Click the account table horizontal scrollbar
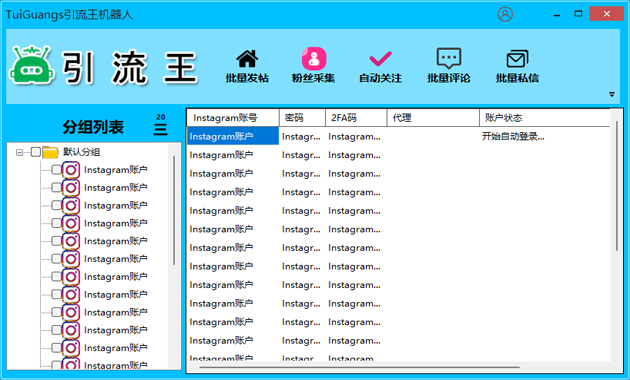 (359, 367)
